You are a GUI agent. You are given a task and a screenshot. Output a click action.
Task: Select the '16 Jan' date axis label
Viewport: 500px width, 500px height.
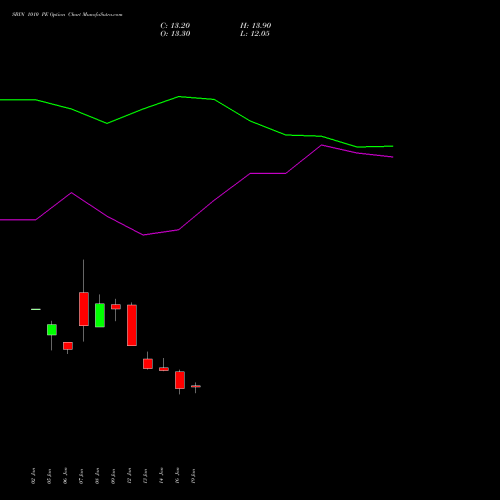pyautogui.click(x=177, y=476)
